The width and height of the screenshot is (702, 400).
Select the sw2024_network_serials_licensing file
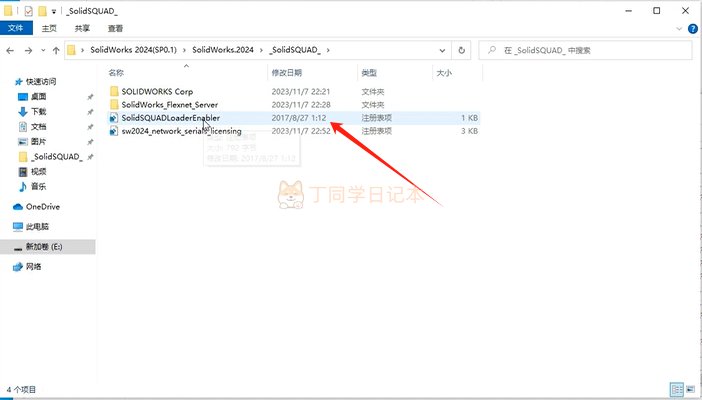181,131
